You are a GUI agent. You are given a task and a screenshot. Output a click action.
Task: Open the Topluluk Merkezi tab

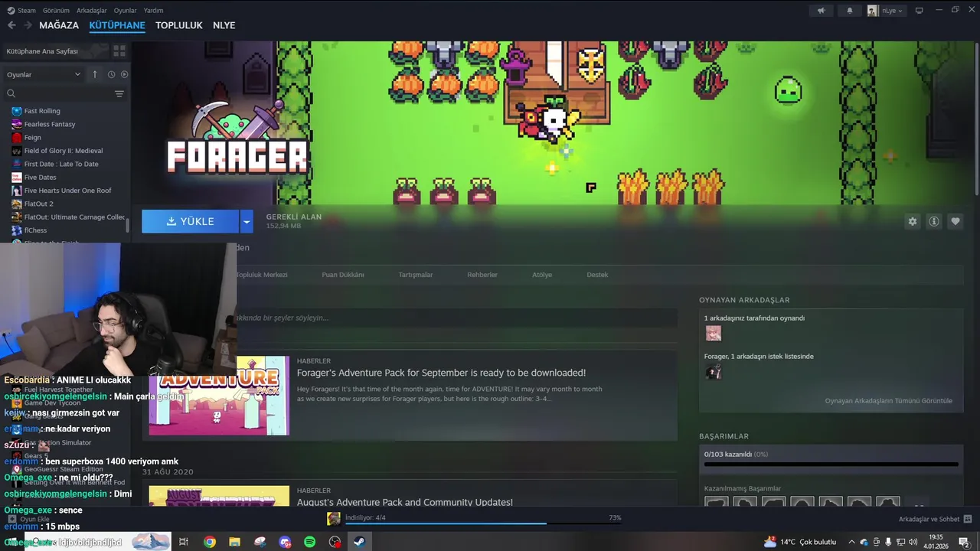point(261,275)
